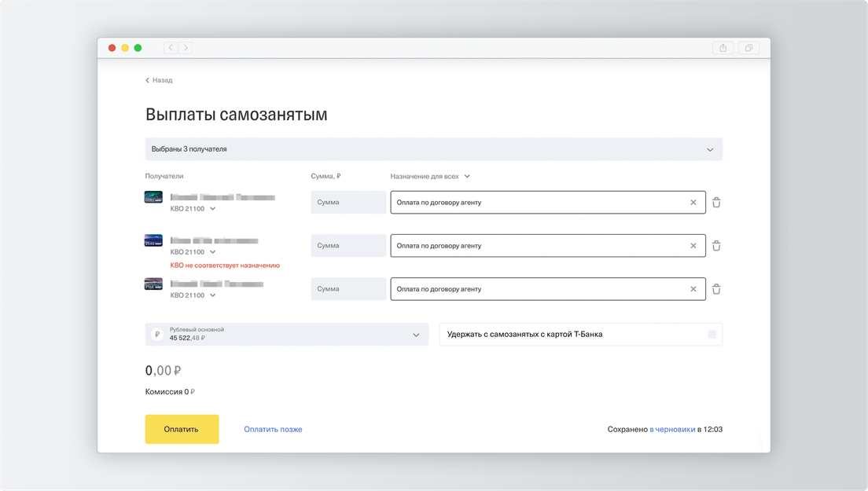The height and width of the screenshot is (491, 868).
Task: Clear the first payment purpose field
Action: tap(693, 203)
